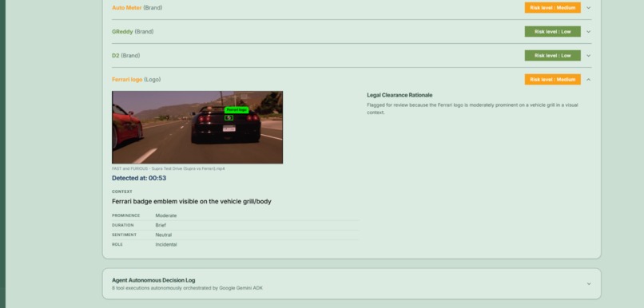Click the Legal Clearance Rationale heading
Screen dimensions: 644x308
click(x=400, y=95)
